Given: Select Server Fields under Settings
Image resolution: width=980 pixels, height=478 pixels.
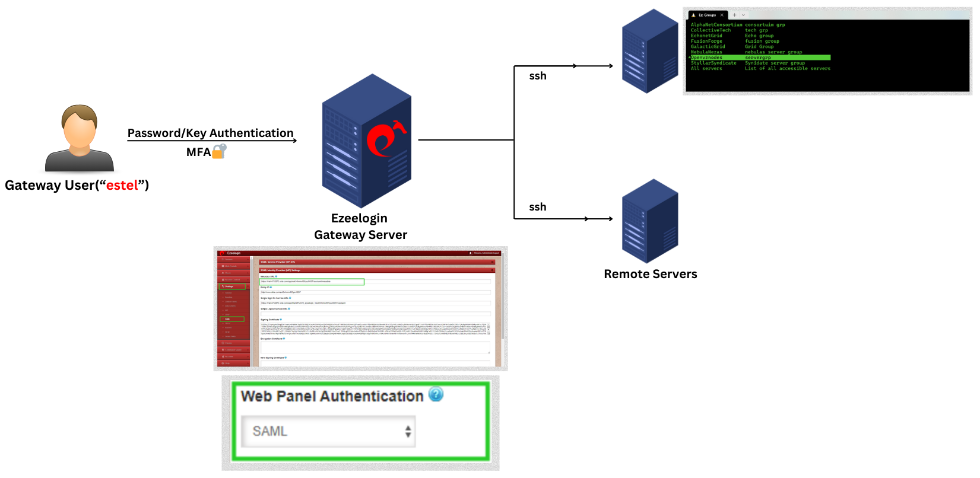Looking at the screenshot, I should (x=230, y=336).
